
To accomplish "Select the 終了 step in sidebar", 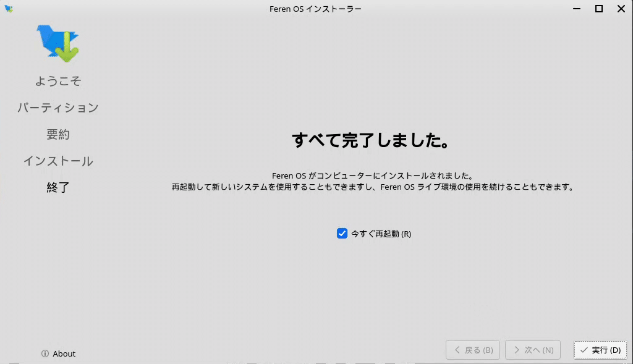I will pyautogui.click(x=58, y=188).
